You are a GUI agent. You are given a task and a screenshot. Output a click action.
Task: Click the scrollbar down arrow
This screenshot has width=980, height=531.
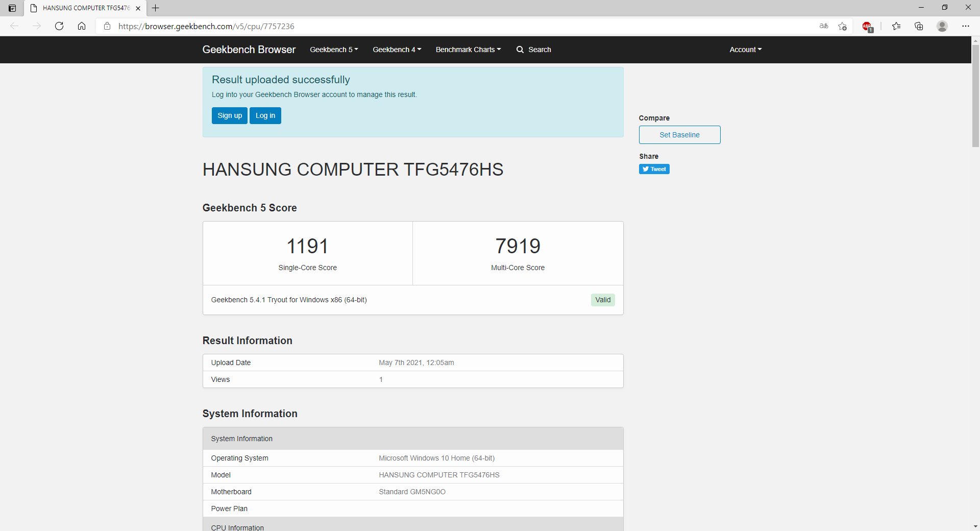pyautogui.click(x=975, y=526)
